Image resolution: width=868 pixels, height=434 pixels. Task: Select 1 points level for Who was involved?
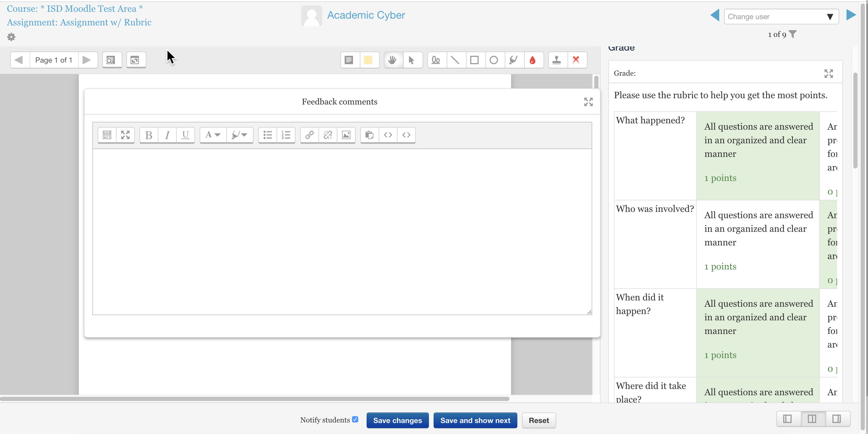pyautogui.click(x=758, y=244)
